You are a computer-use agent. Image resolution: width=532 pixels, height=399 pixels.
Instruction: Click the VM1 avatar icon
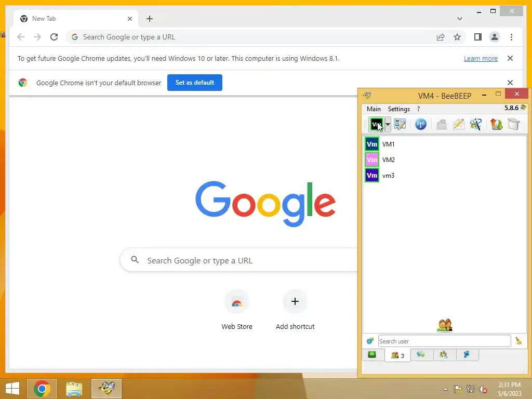[x=372, y=144]
